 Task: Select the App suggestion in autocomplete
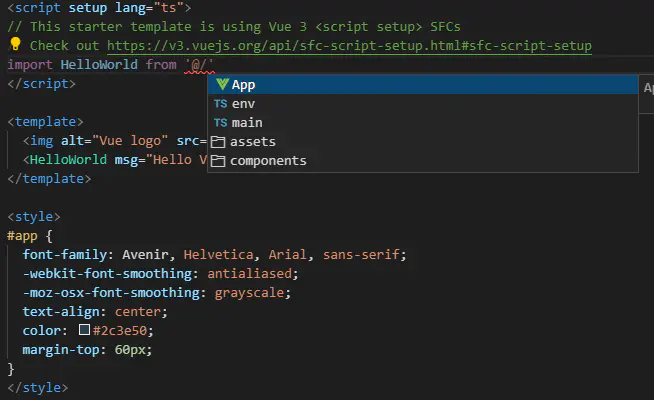click(x=423, y=85)
